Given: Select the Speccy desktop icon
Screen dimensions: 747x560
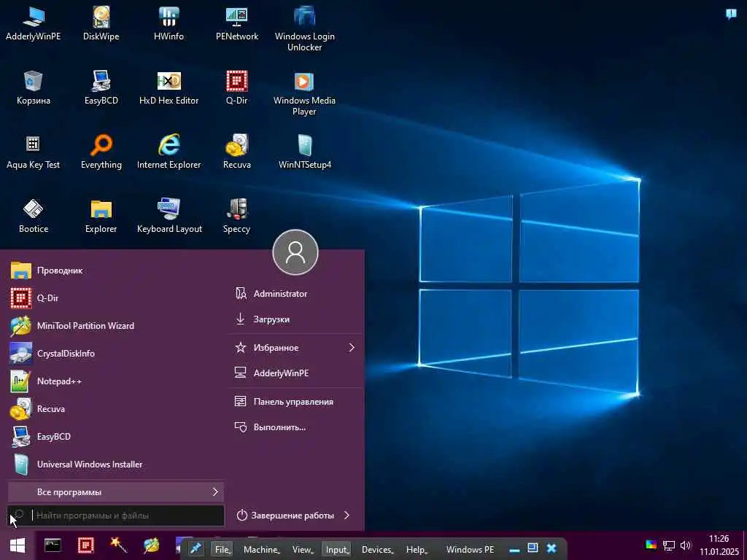Looking at the screenshot, I should click(x=237, y=217).
